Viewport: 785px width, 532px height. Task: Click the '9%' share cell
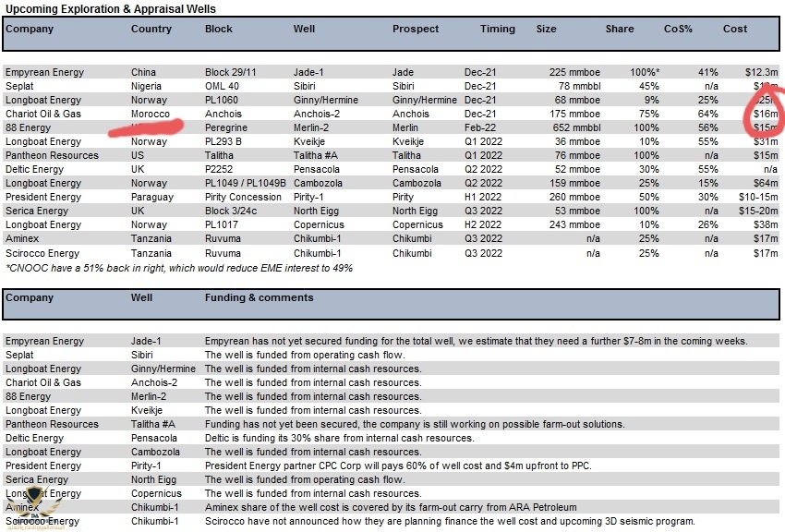click(652, 100)
